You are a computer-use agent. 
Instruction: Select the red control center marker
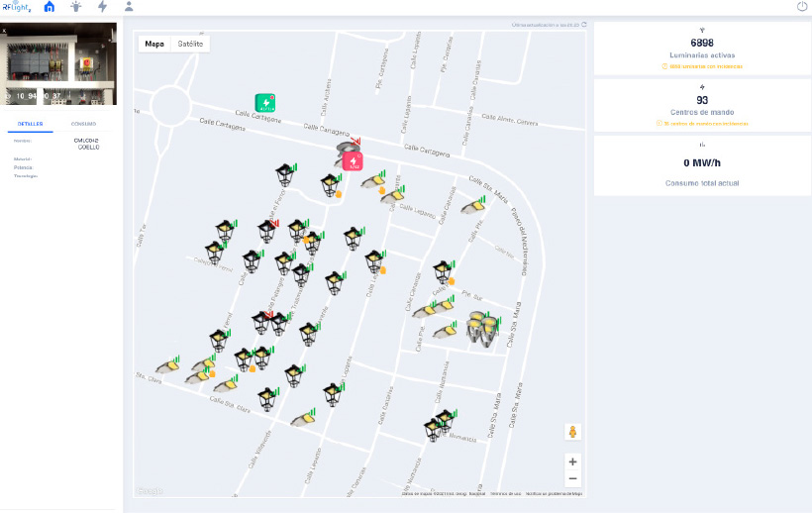(354, 161)
